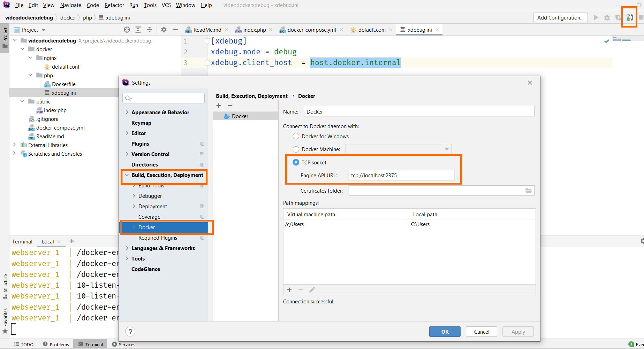Select the TCP socket radio button

(296, 162)
